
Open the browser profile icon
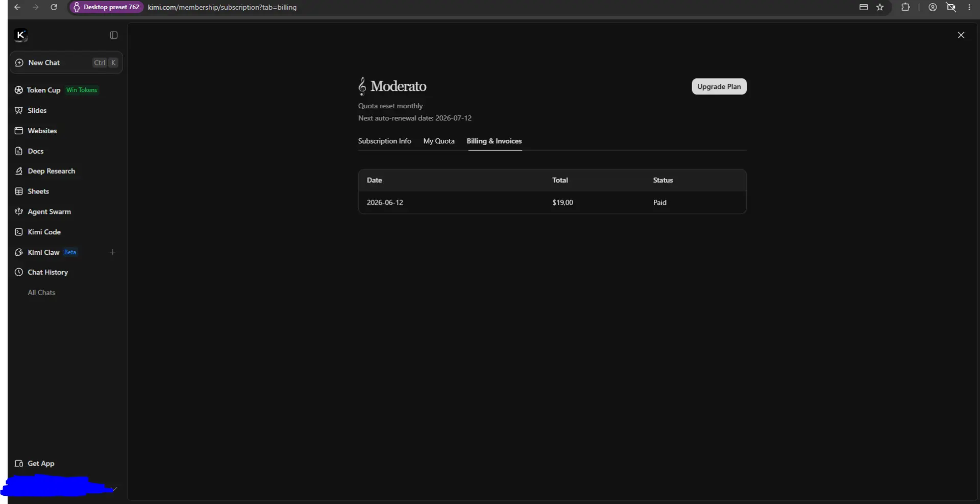click(933, 7)
